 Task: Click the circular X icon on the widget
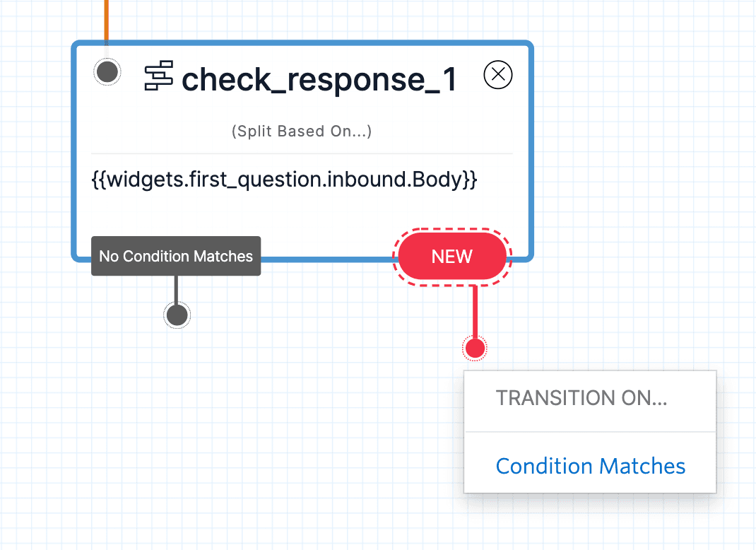497,74
